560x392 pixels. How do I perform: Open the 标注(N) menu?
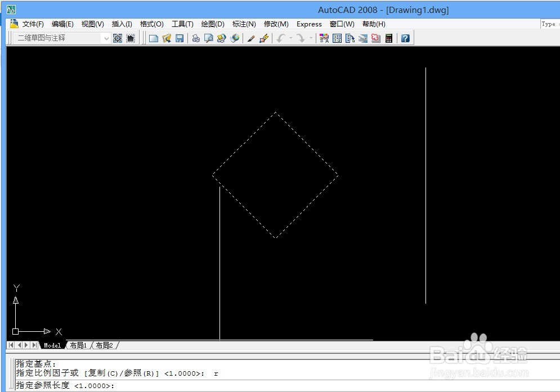(244, 24)
